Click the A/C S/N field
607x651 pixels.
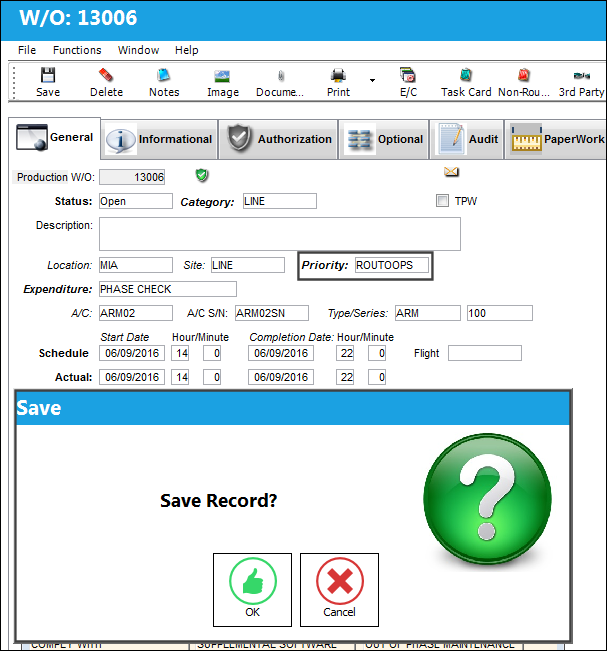(x=272, y=313)
